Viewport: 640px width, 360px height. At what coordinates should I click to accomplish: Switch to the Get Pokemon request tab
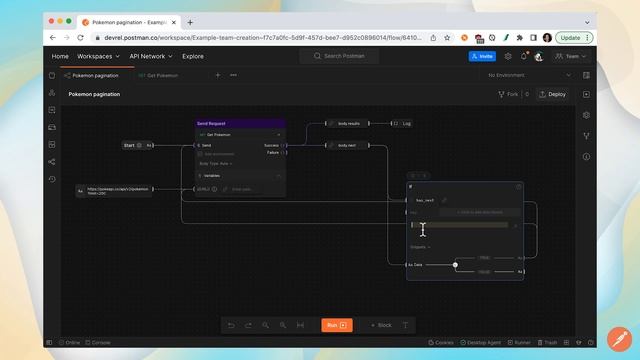[158, 76]
